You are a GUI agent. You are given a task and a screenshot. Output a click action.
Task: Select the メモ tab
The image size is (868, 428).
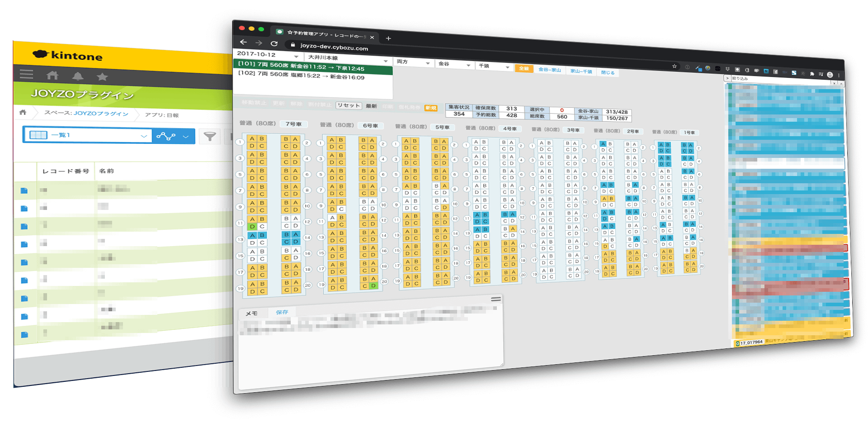[x=251, y=313]
